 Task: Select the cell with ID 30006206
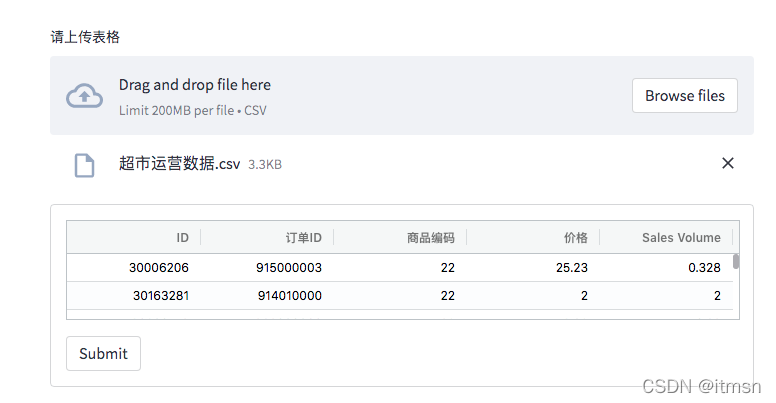click(x=134, y=268)
